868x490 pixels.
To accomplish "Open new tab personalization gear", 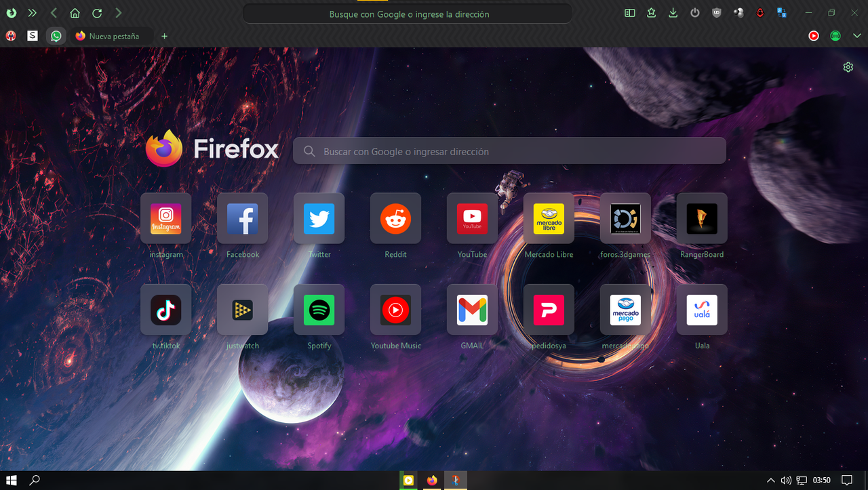I will (848, 67).
